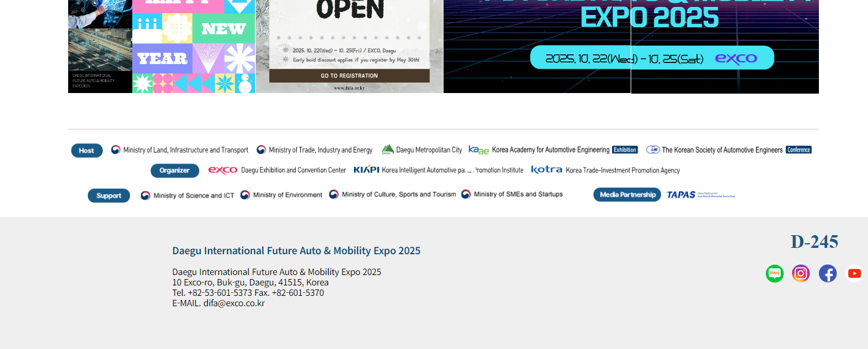Open the Facebook icon
The height and width of the screenshot is (349, 868).
click(828, 273)
